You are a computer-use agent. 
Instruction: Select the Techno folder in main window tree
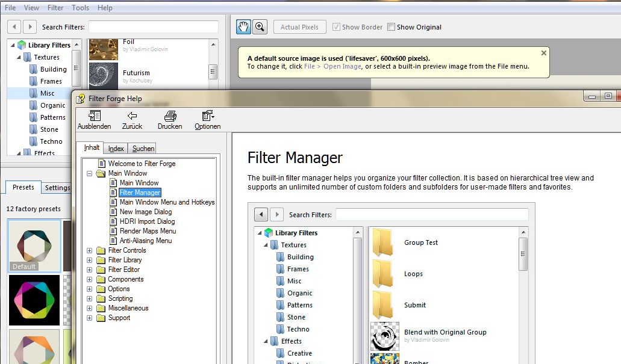tap(46, 141)
